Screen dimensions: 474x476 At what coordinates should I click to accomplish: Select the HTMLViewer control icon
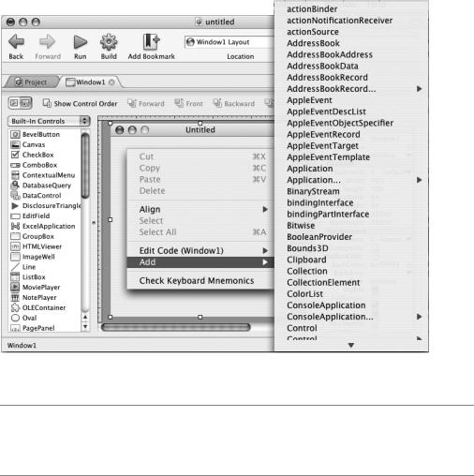pyautogui.click(x=15, y=246)
